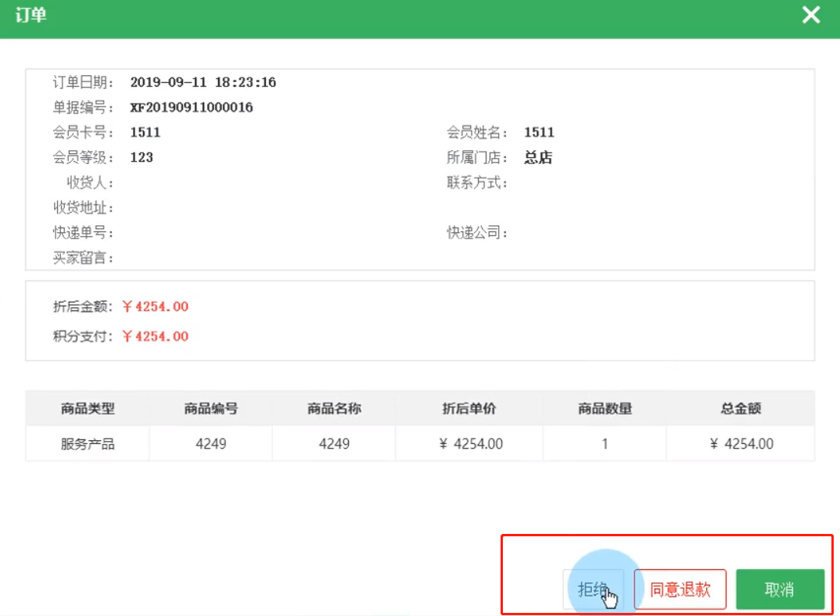Image resolution: width=840 pixels, height=616 pixels.
Task: Click the 总金额 column header
Action: pyautogui.click(x=741, y=408)
